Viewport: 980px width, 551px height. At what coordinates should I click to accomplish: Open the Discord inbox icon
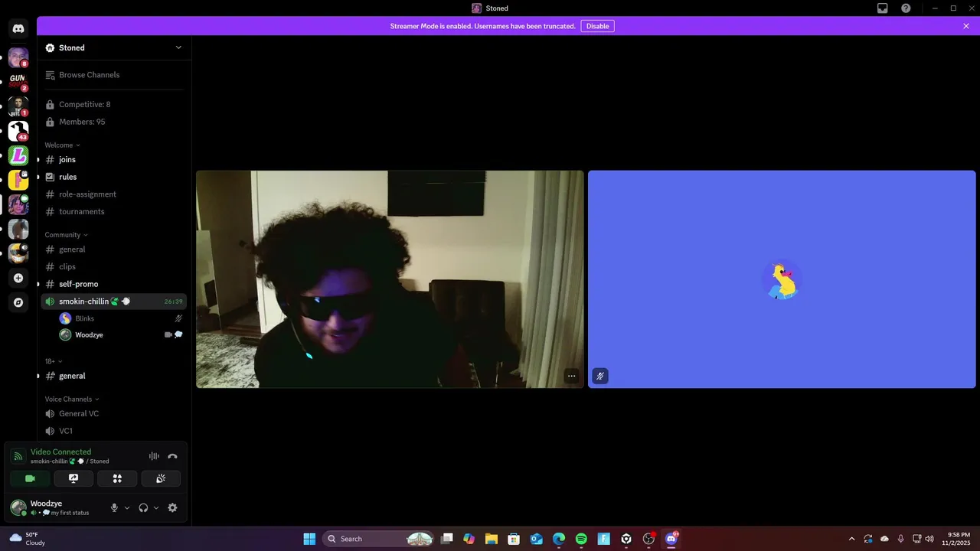883,8
